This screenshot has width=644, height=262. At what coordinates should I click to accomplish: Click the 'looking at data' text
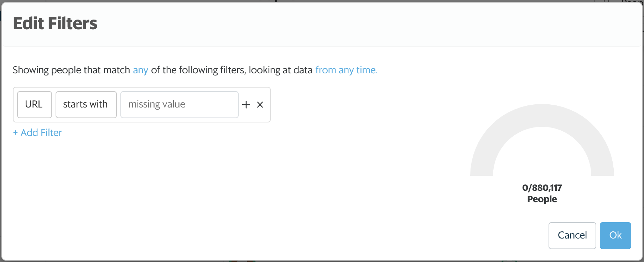click(281, 70)
